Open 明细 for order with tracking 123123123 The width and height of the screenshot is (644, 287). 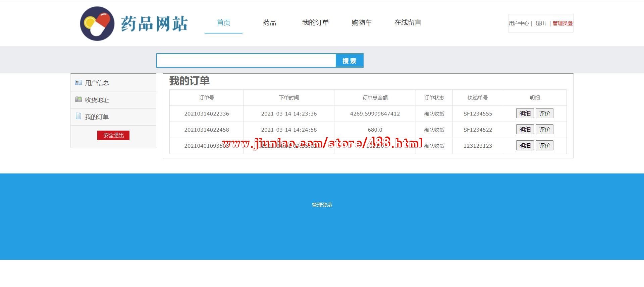pos(525,146)
